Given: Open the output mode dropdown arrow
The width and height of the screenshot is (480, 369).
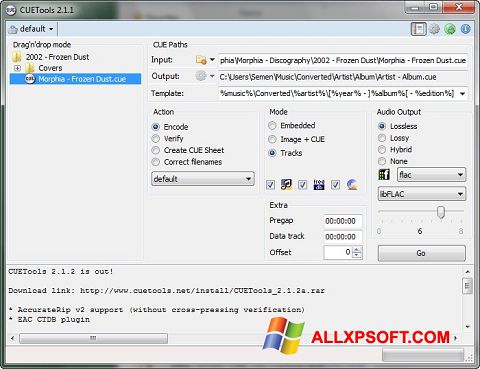Looking at the screenshot, I should point(212,76).
